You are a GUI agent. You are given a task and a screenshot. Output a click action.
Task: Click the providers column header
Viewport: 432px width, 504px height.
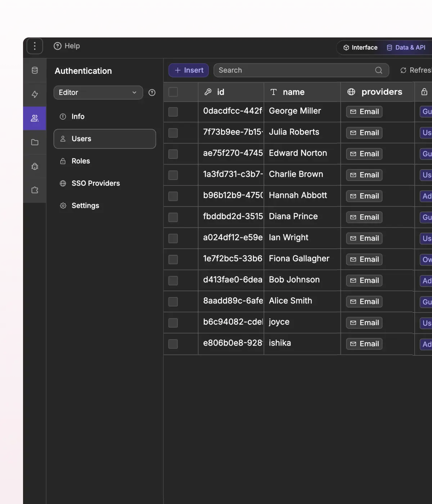[378, 92]
